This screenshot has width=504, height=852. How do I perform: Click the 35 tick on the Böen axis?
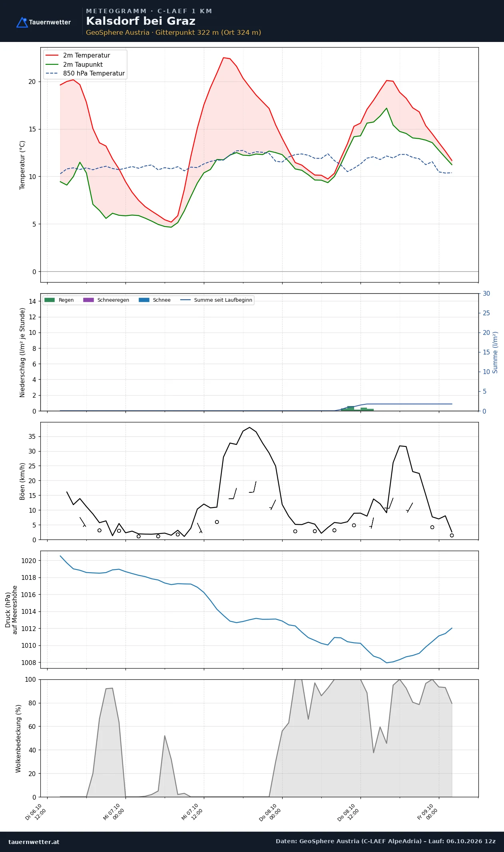pos(32,437)
